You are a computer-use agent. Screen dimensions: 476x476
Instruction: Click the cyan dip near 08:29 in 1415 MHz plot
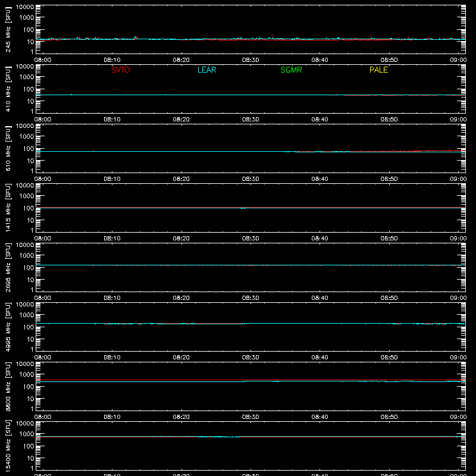(243, 208)
